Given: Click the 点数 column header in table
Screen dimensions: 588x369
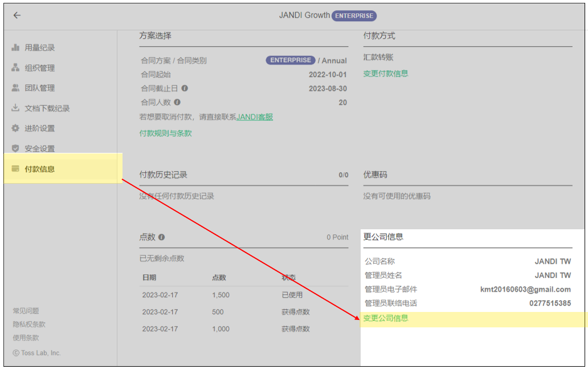Looking at the screenshot, I should pos(219,278).
